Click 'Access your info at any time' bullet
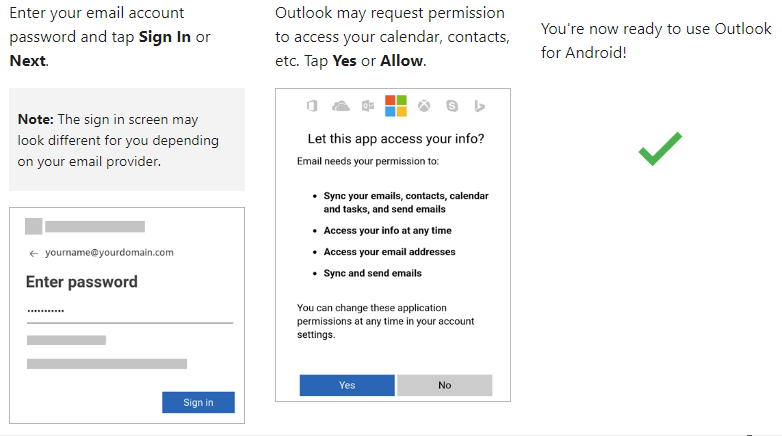This screenshot has width=782, height=436. (388, 230)
